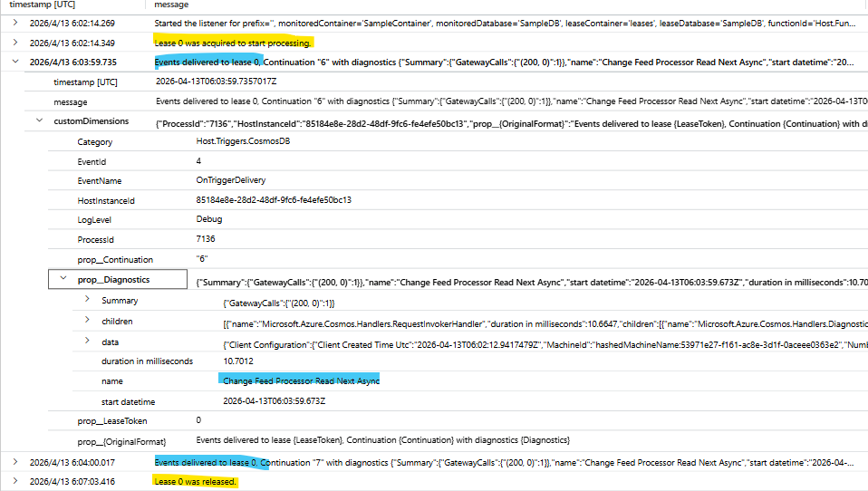The width and height of the screenshot is (868, 491).
Task: Expand the Summary node under diagnostics
Action: [87, 300]
